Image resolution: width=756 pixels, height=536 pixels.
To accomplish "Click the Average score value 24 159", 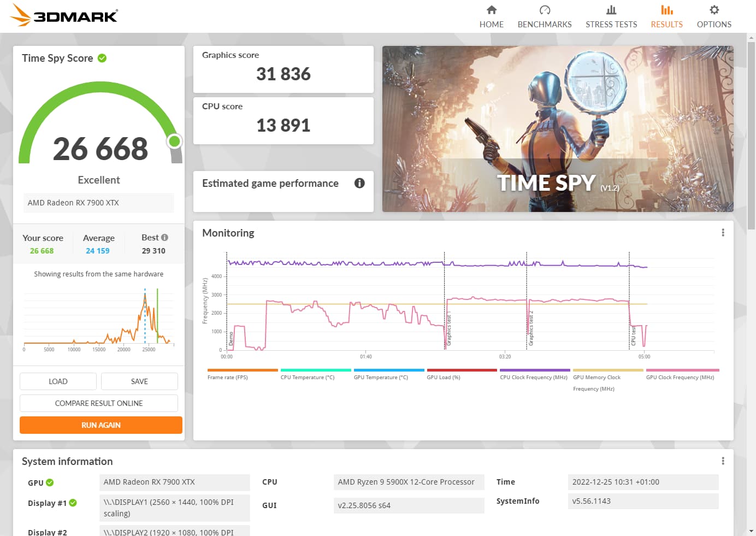I will coord(98,251).
